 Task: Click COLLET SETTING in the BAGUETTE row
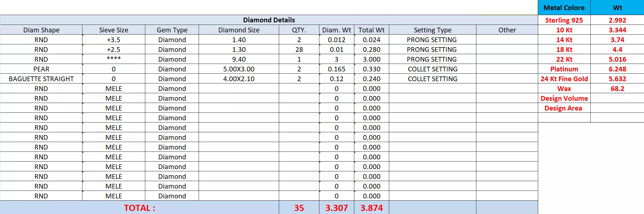[x=432, y=79]
